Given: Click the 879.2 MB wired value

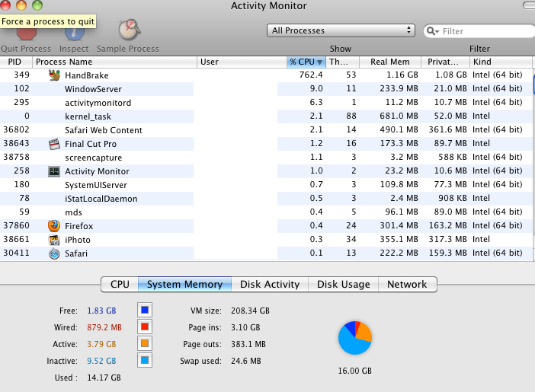Looking at the screenshot, I should pyautogui.click(x=104, y=327).
